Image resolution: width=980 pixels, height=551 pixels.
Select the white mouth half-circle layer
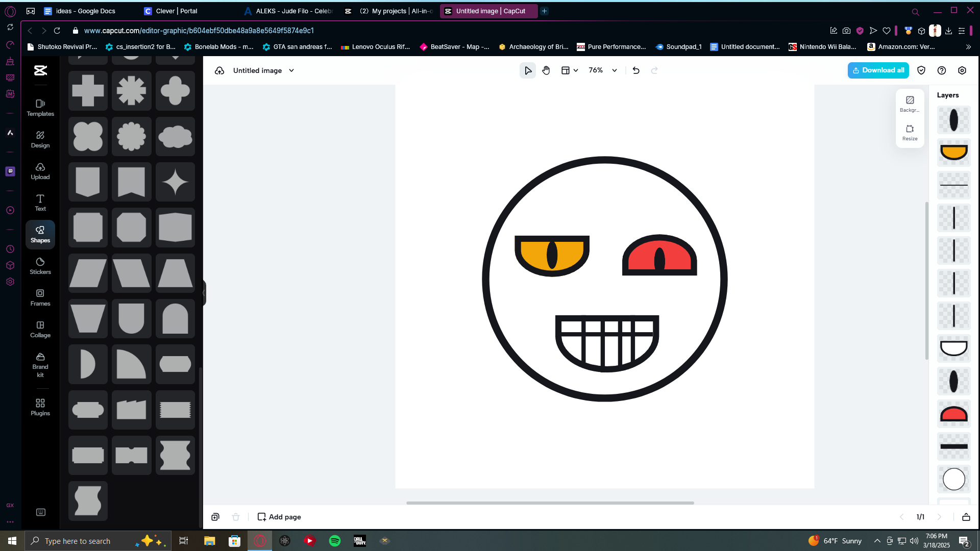pyautogui.click(x=953, y=348)
